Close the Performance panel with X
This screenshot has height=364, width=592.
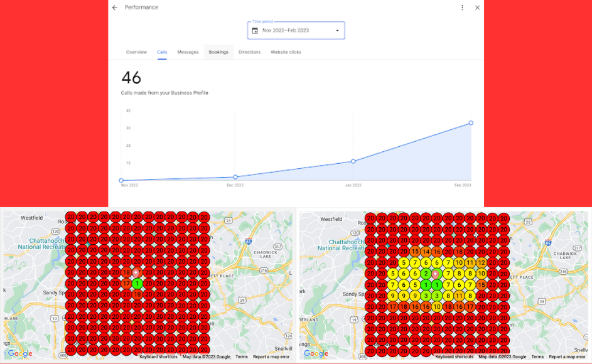477,8
